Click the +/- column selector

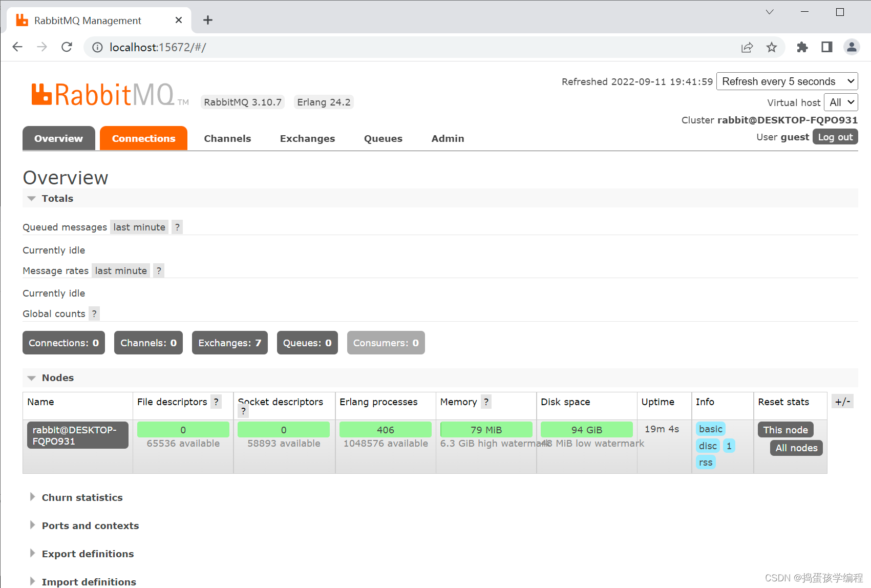pyautogui.click(x=842, y=402)
